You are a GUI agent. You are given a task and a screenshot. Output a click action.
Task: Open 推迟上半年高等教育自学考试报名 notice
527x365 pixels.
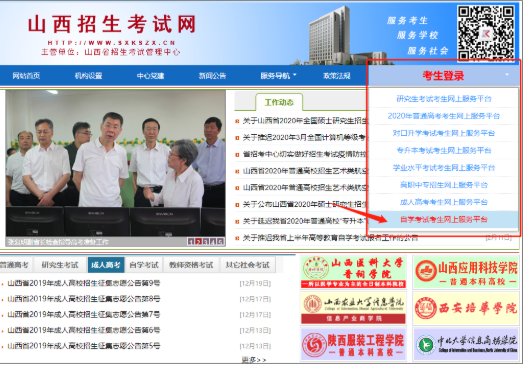pyautogui.click(x=330, y=238)
